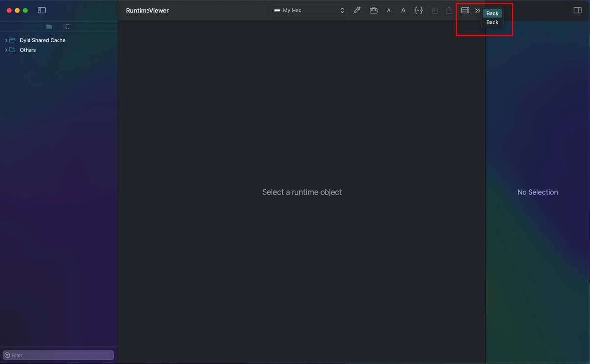Expand the Dyld Shared Cache folder chevron

click(6, 40)
